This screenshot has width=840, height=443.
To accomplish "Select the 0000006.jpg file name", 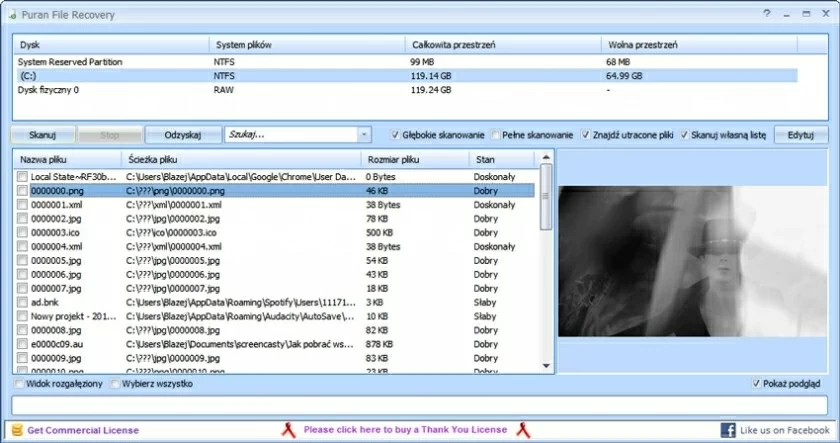I will (x=56, y=274).
